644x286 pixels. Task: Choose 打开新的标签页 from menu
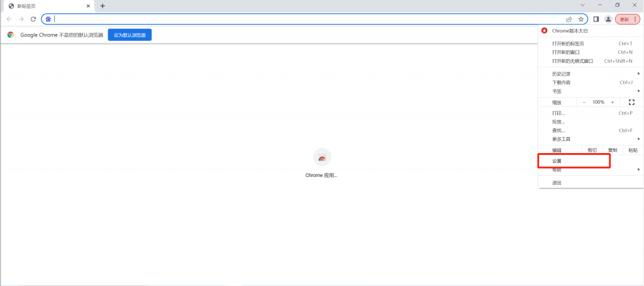pyautogui.click(x=591, y=43)
